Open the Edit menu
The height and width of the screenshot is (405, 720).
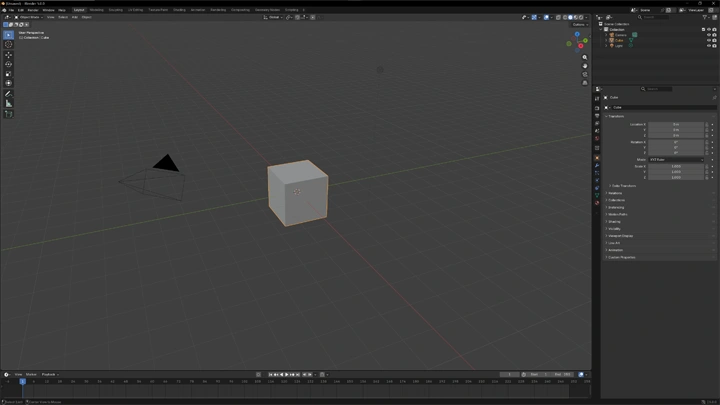click(20, 10)
